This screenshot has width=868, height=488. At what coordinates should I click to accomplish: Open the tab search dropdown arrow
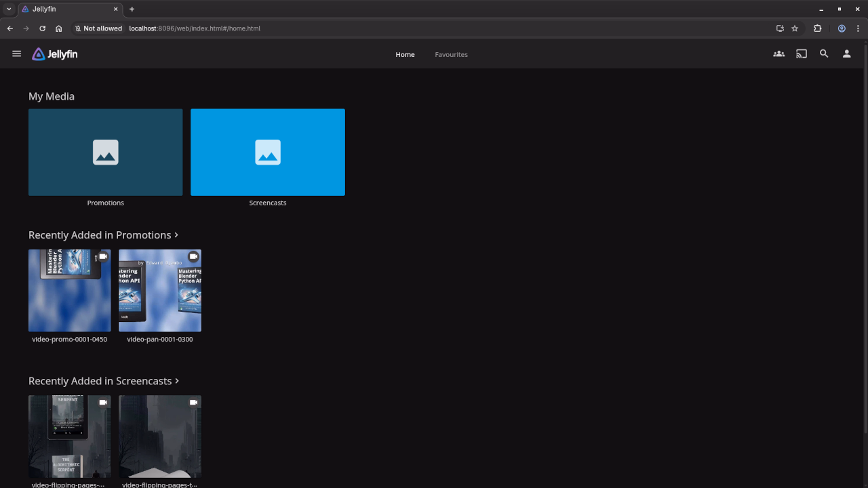pyautogui.click(x=9, y=9)
